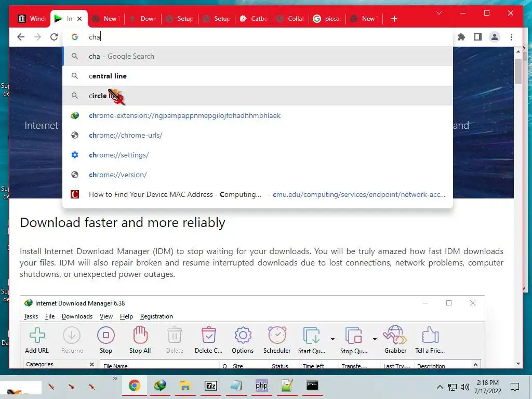Open Internet Download Manager from the taskbar
This screenshot has width=532, height=399.
click(x=160, y=385)
